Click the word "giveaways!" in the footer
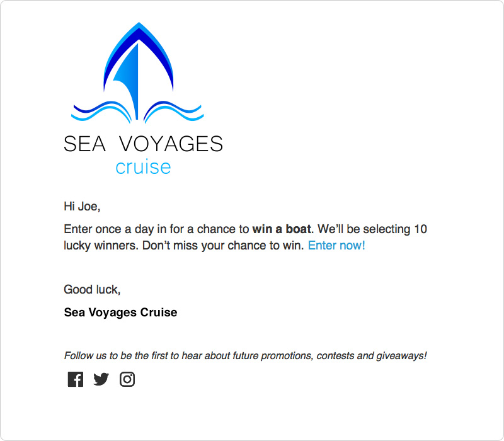 point(400,356)
